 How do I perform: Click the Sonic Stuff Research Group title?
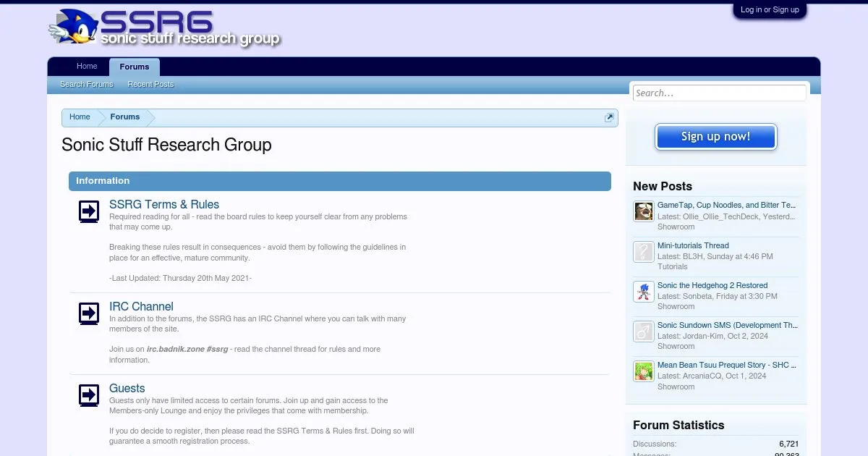coord(166,145)
